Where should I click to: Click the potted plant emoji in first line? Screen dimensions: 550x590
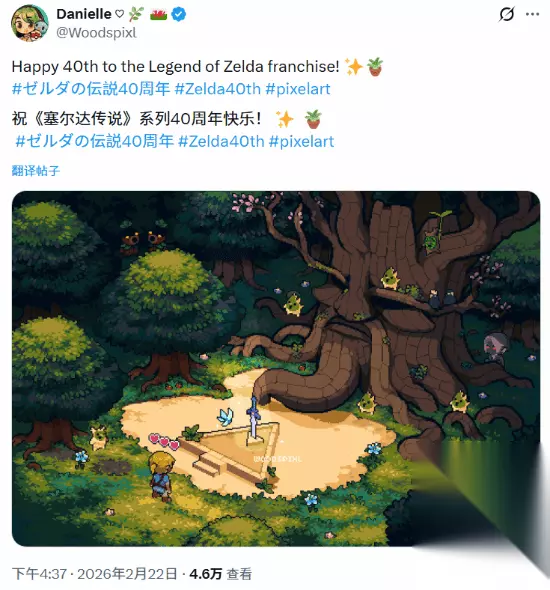tap(375, 67)
